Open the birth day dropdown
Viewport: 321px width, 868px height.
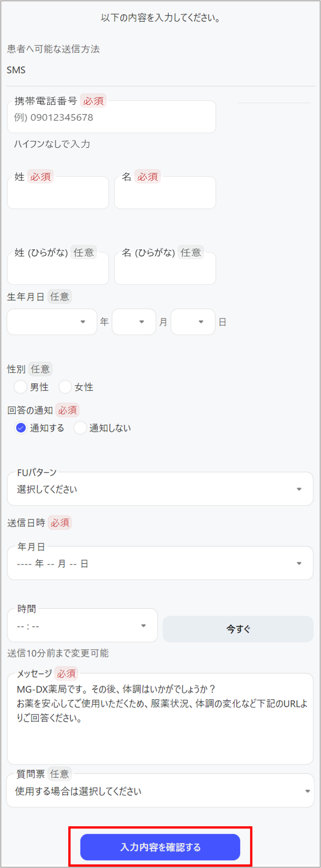192,322
